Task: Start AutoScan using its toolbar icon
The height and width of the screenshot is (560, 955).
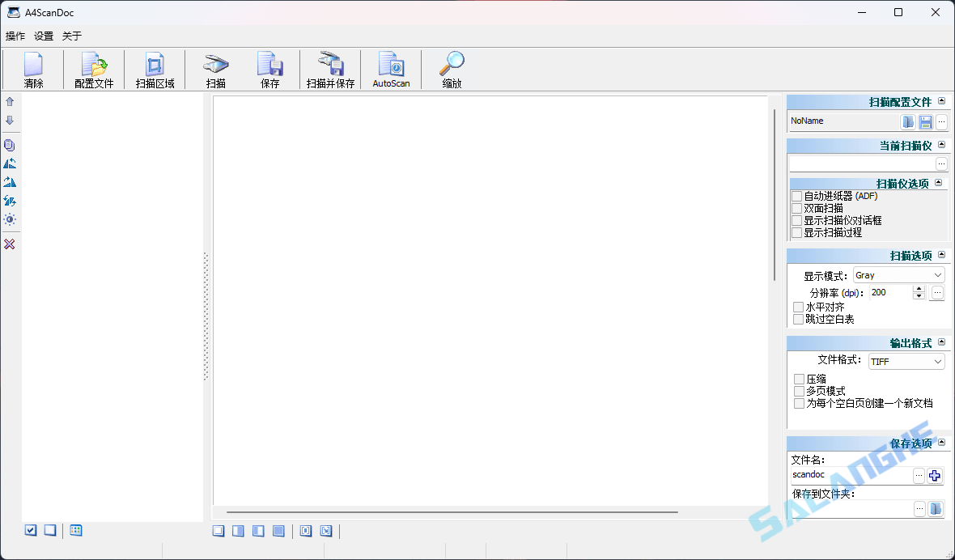Action: [x=390, y=69]
